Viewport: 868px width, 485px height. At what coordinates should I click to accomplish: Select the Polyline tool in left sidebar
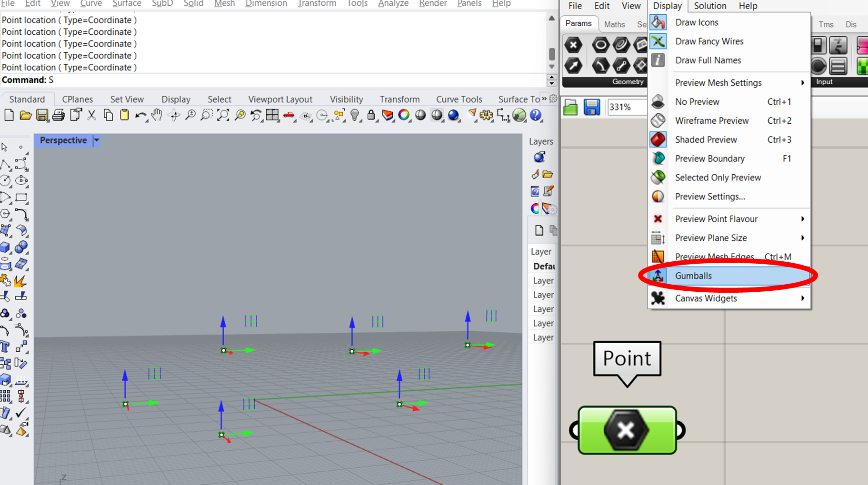tap(6, 165)
